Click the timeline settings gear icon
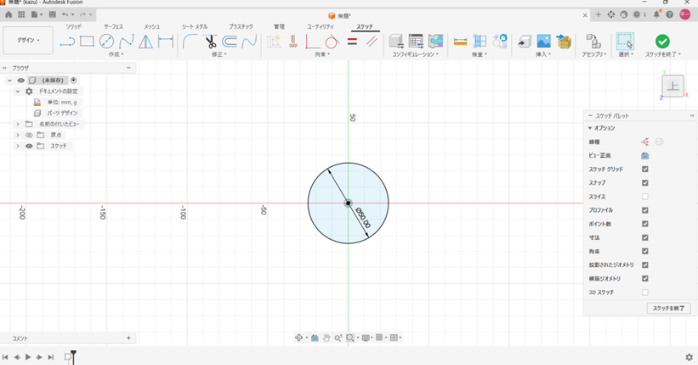This screenshot has height=365, width=698. 689,357
